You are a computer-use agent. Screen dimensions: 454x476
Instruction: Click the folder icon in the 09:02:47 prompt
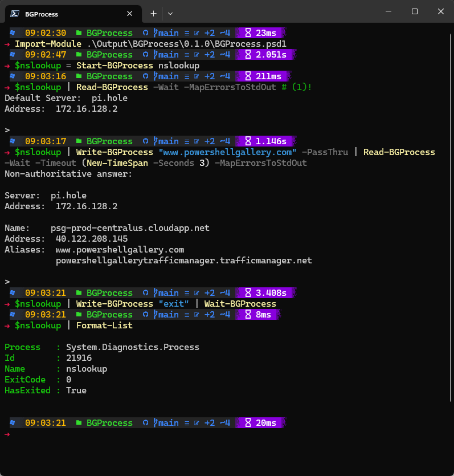point(79,54)
